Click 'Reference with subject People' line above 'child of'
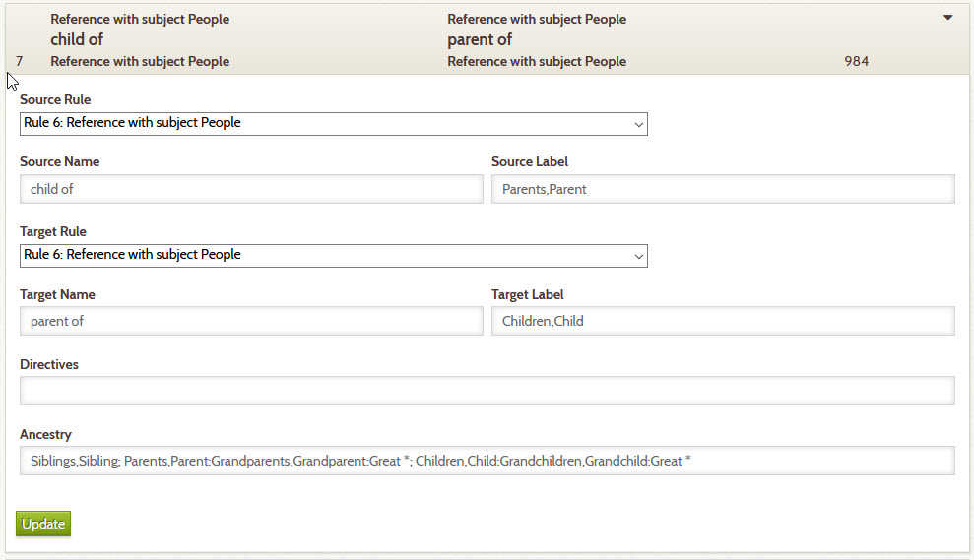Screen dimensions: 974x560 pyautogui.click(x=140, y=20)
